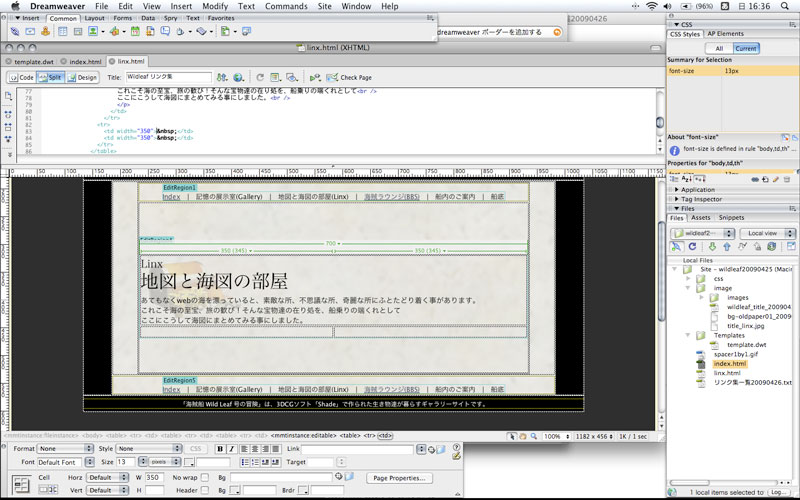Insert a Date icon
800x500 pixels.
coord(135,31)
